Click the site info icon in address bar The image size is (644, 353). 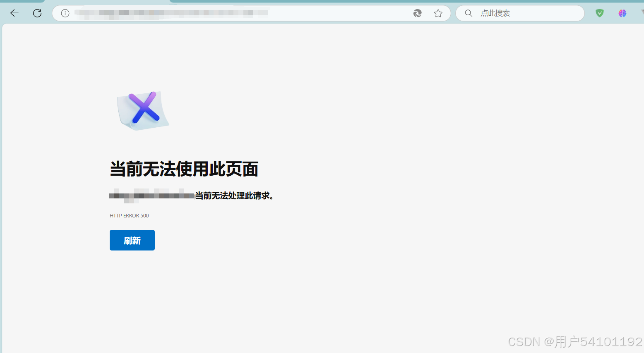[x=65, y=13]
